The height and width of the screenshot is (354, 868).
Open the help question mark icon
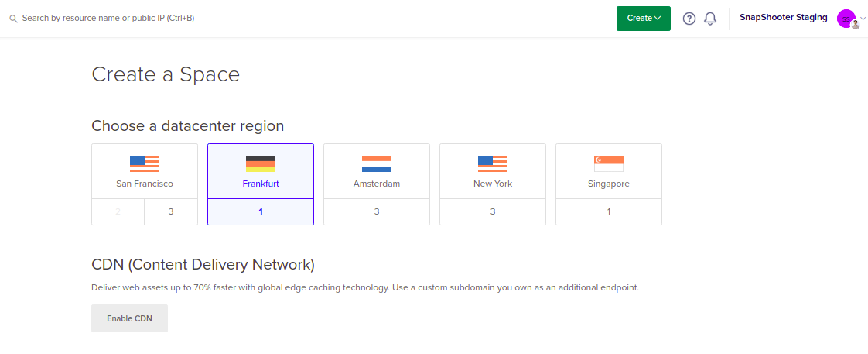[689, 19]
